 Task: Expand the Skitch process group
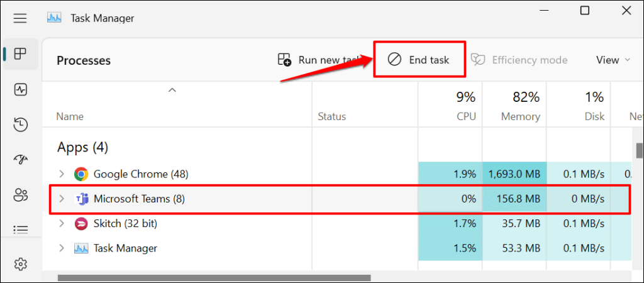click(x=61, y=223)
